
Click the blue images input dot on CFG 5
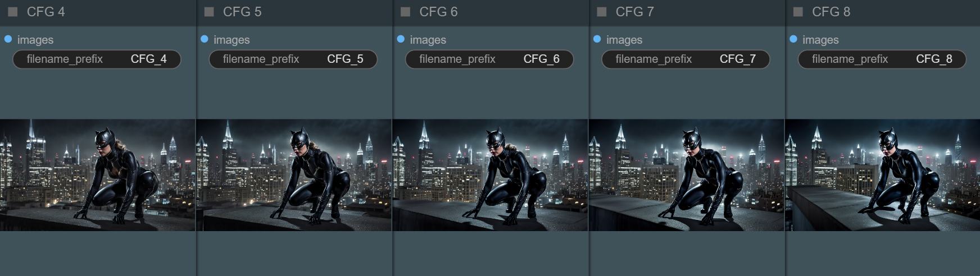pos(205,39)
